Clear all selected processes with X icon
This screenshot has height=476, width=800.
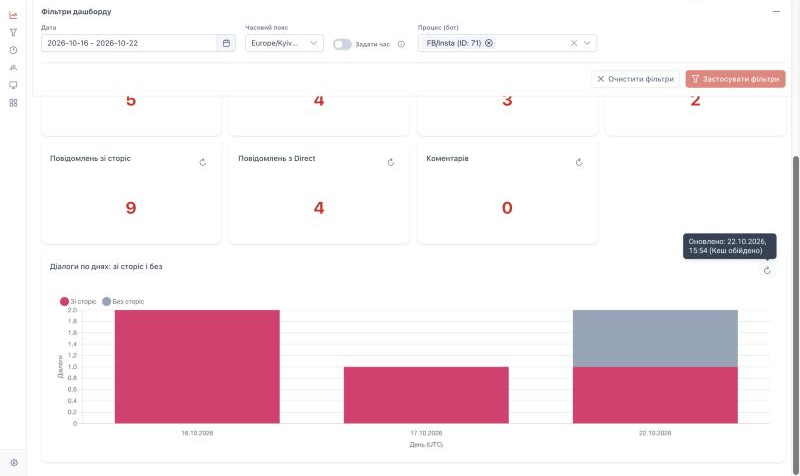pyautogui.click(x=574, y=43)
